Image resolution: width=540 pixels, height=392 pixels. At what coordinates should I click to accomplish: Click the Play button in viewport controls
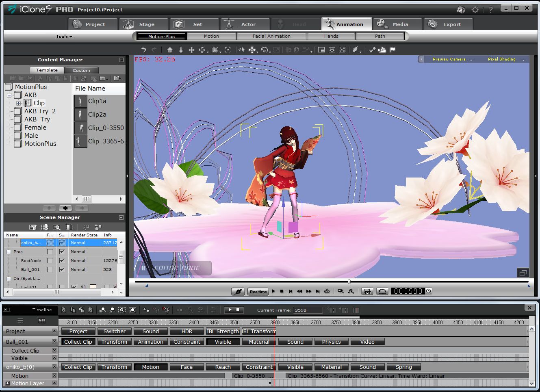(273, 291)
